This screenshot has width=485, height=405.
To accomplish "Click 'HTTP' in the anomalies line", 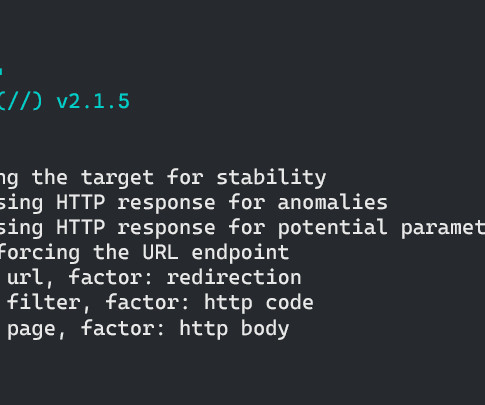I will point(81,202).
